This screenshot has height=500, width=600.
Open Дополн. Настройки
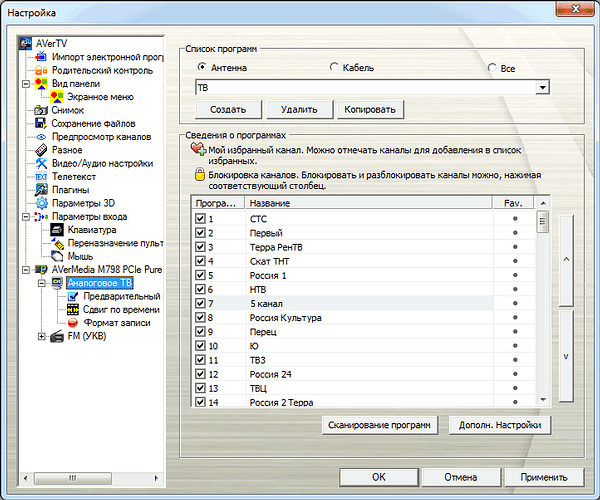point(500,425)
